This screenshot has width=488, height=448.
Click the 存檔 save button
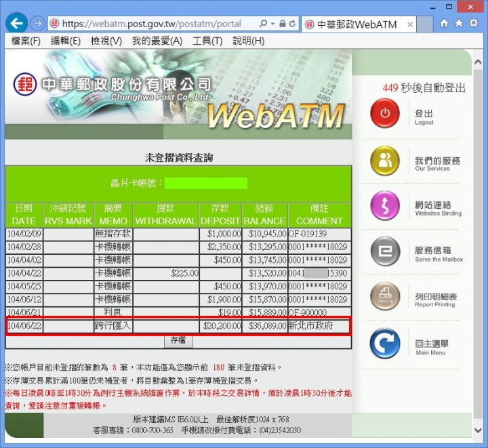coord(178,340)
